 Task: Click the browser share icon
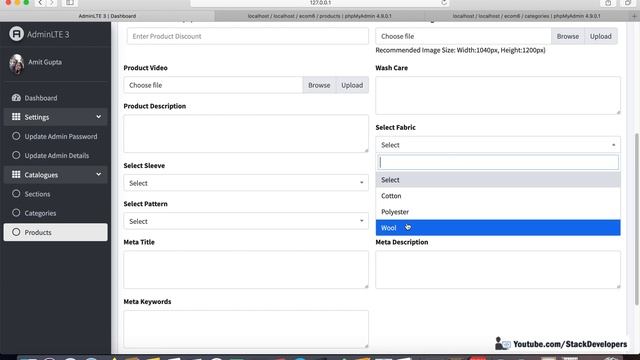(608, 3)
